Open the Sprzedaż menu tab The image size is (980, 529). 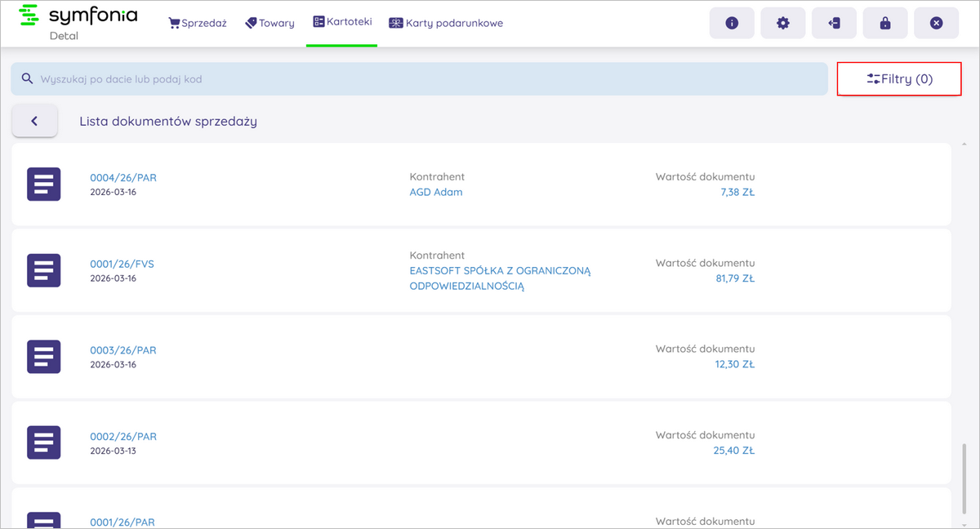198,23
